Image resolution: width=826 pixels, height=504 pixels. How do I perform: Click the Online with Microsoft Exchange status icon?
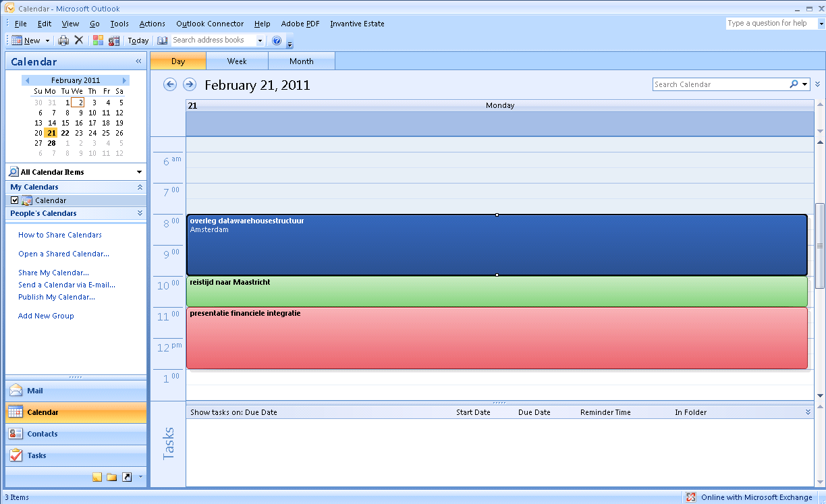pos(691,497)
